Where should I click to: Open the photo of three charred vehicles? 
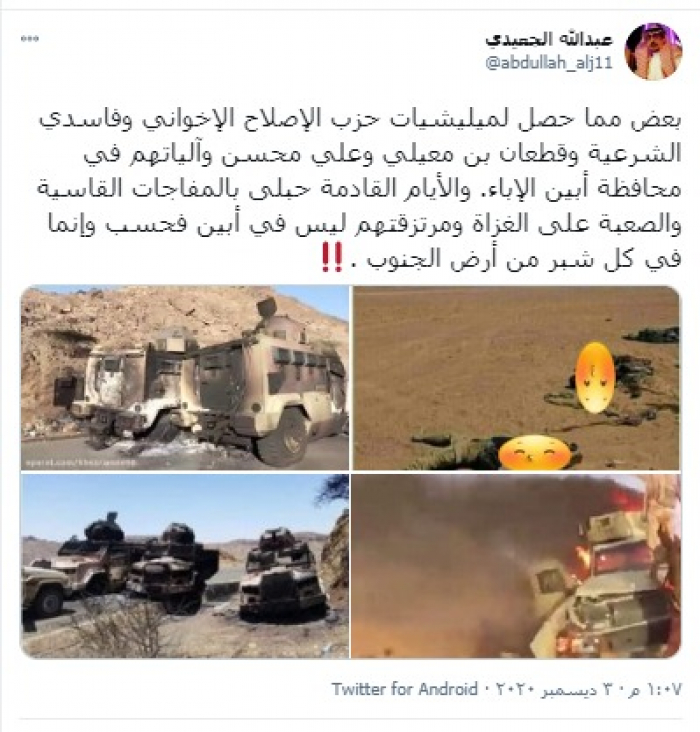point(185,566)
